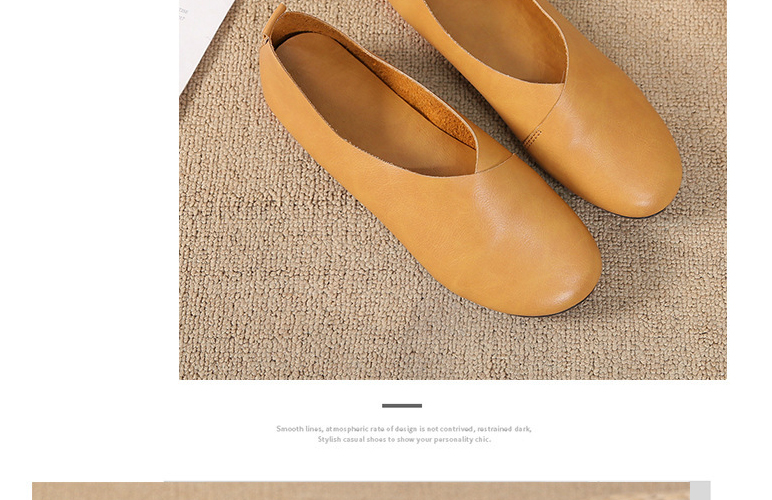Click the dark divider bar under photo
772x500 pixels.
[x=402, y=406]
